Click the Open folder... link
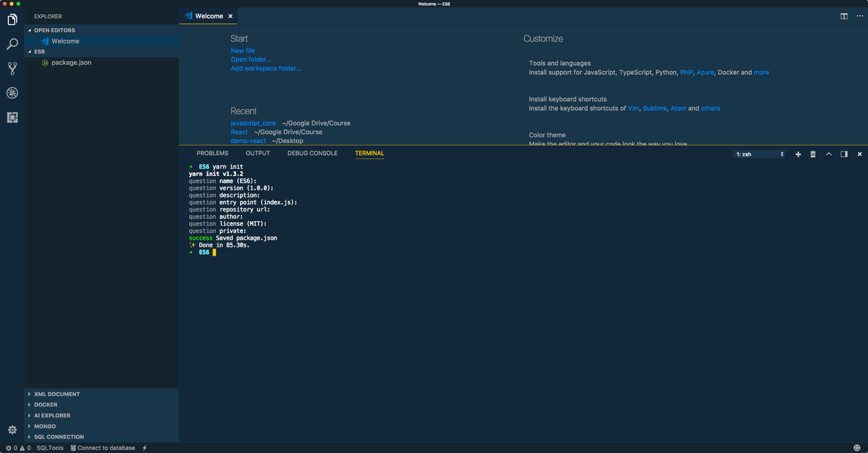Viewport: 868px width, 453px height. tap(251, 60)
